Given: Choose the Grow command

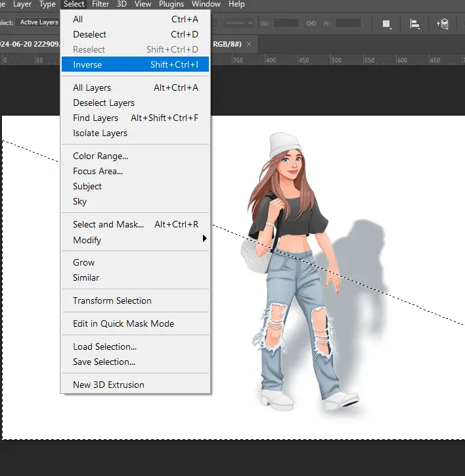Looking at the screenshot, I should coord(135,262).
